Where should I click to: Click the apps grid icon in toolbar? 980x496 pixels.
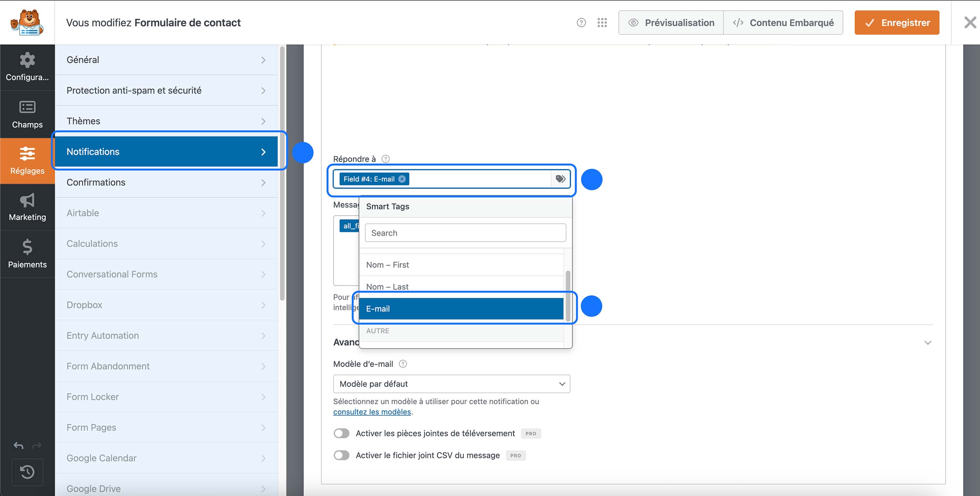click(x=602, y=22)
